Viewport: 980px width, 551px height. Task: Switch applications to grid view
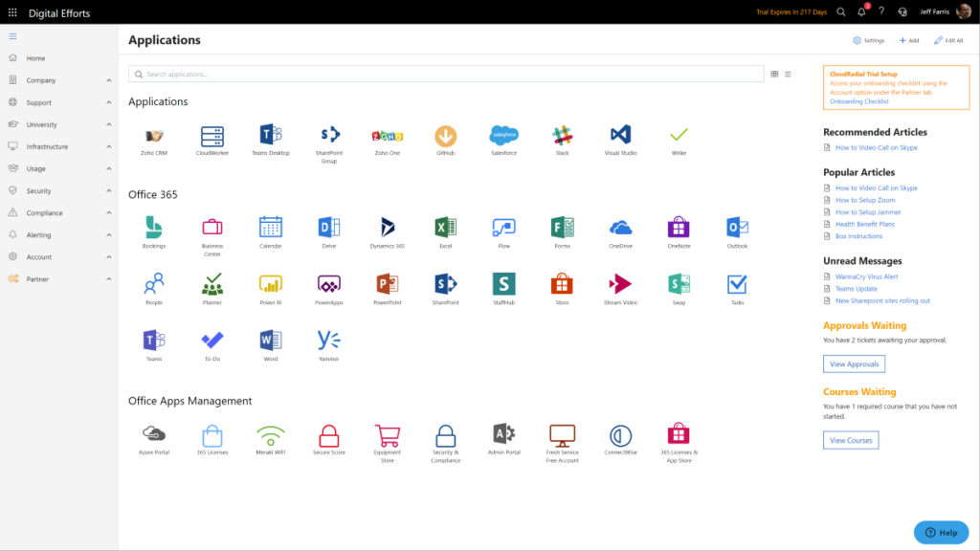tap(774, 73)
